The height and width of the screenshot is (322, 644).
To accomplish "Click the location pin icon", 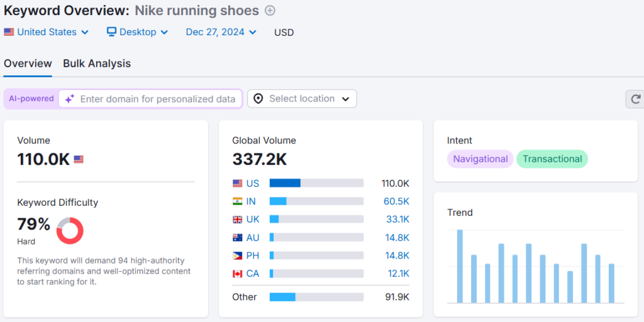I will 258,99.
